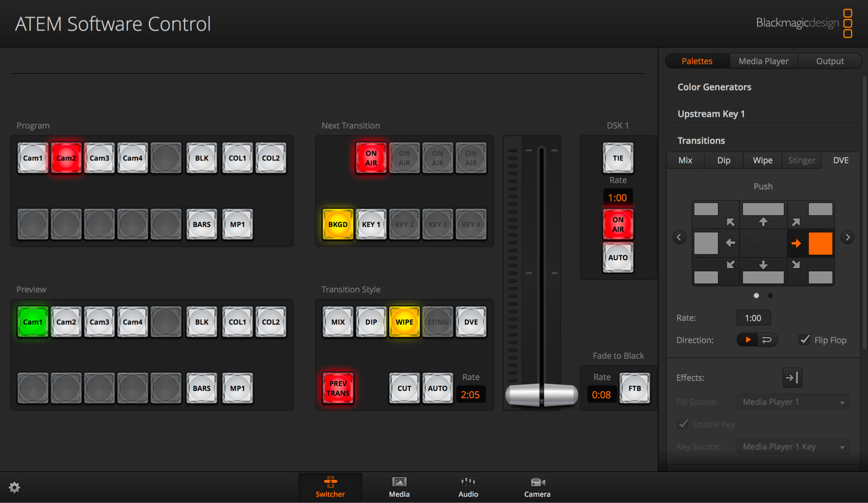Select the DVE transitions tab
Screen dimensions: 868x503
tap(840, 160)
